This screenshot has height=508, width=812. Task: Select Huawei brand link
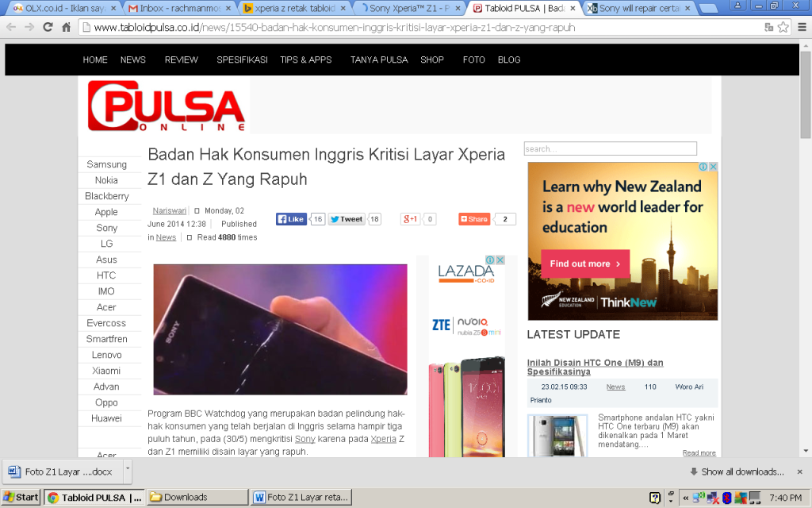pyautogui.click(x=107, y=418)
